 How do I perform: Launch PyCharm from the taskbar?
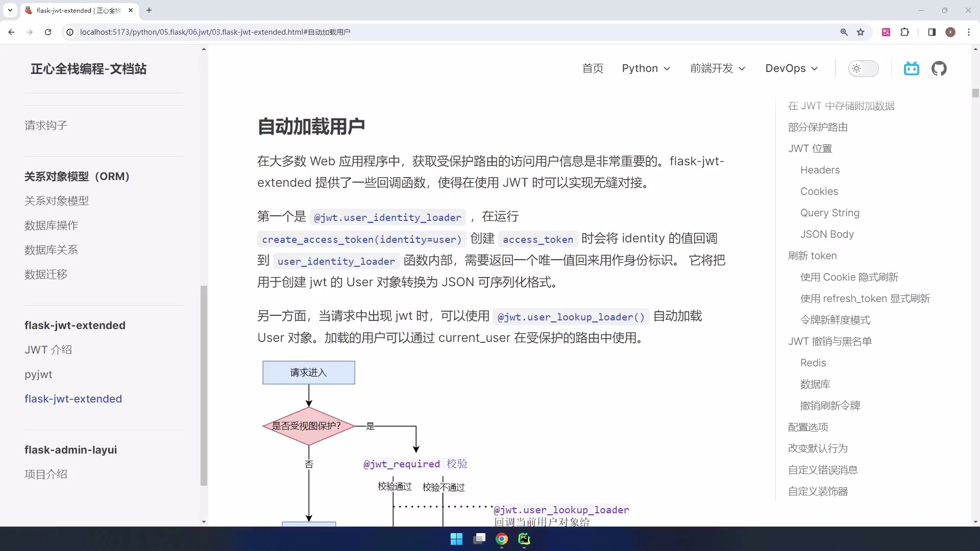point(524,539)
